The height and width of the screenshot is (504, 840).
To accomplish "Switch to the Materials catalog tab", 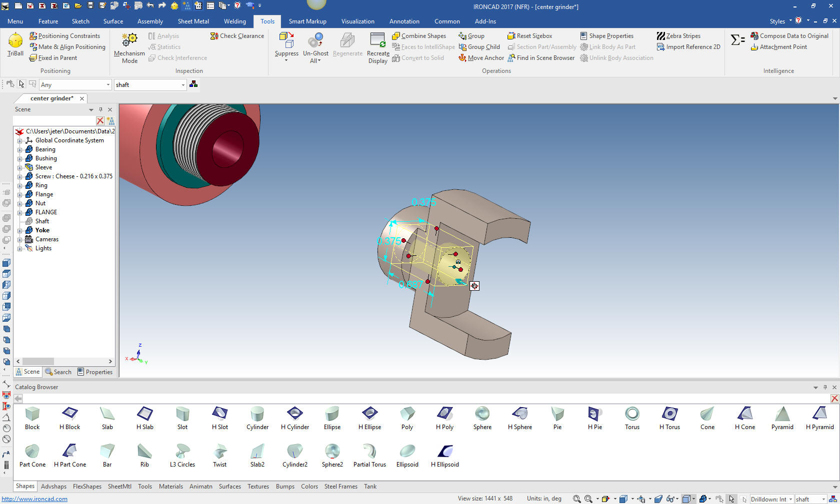I will click(x=170, y=487).
